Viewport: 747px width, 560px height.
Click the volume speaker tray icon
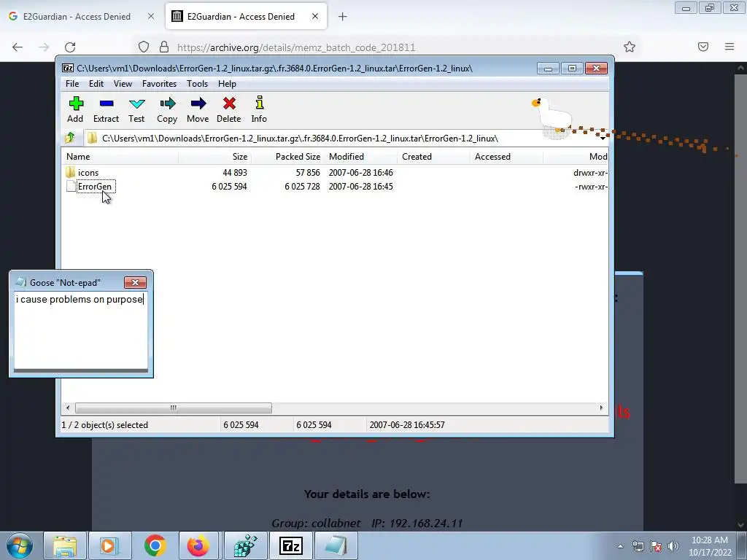[x=673, y=546]
